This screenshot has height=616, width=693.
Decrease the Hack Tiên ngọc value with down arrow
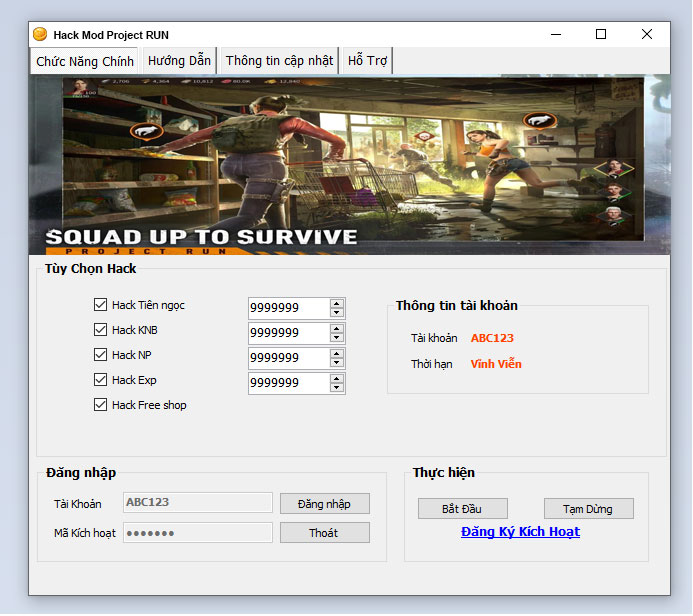[x=337, y=312]
